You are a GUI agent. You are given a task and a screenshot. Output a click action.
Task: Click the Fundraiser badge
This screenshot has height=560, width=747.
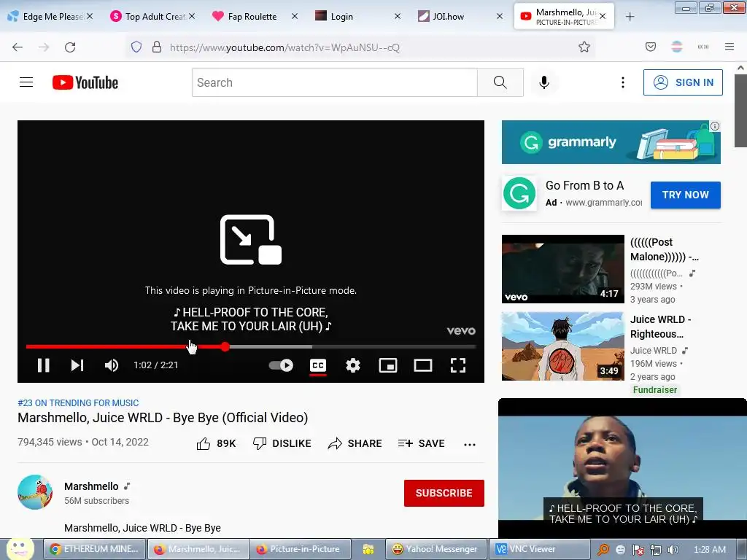click(654, 390)
